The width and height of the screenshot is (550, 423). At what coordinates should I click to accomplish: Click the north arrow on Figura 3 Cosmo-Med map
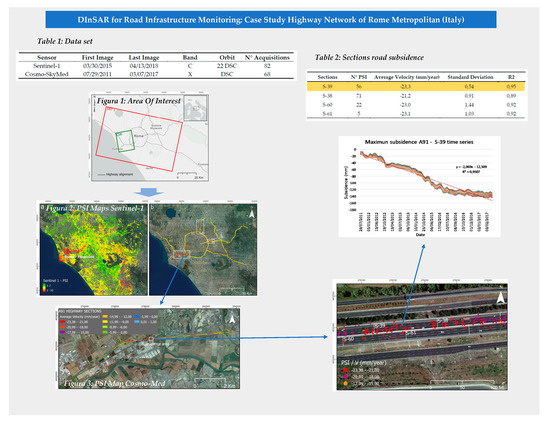point(232,319)
